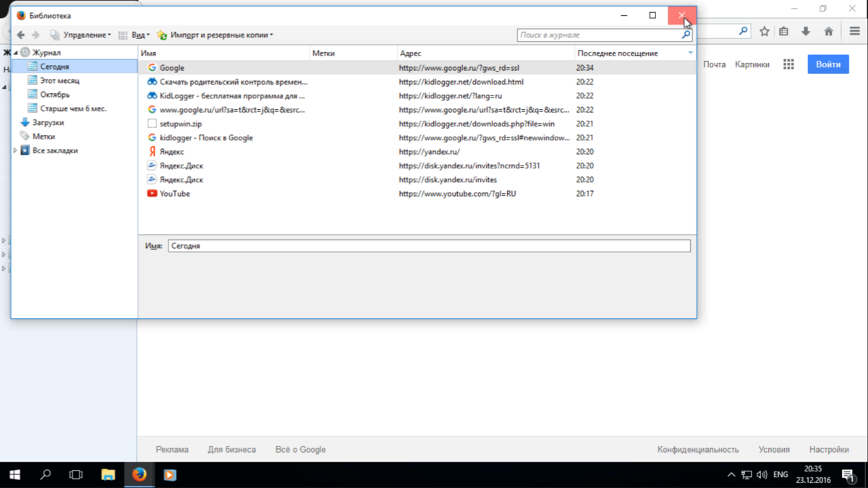868x488 pixels.
Task: Click the blue Войти button
Action: tap(828, 64)
